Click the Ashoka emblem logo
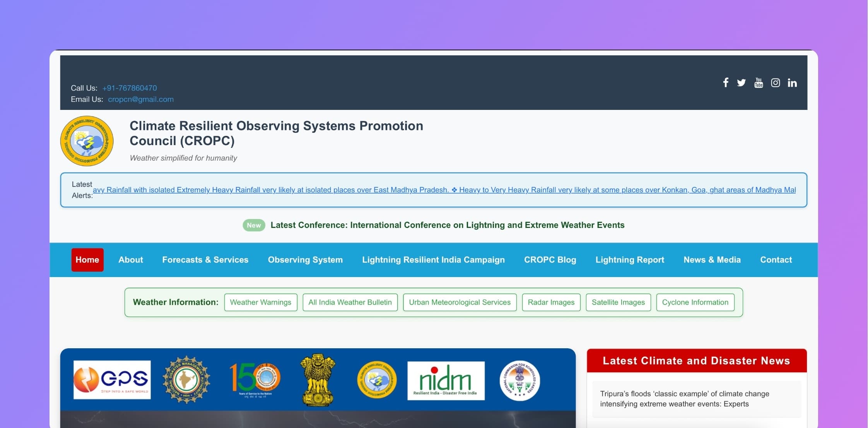 pos(318,380)
